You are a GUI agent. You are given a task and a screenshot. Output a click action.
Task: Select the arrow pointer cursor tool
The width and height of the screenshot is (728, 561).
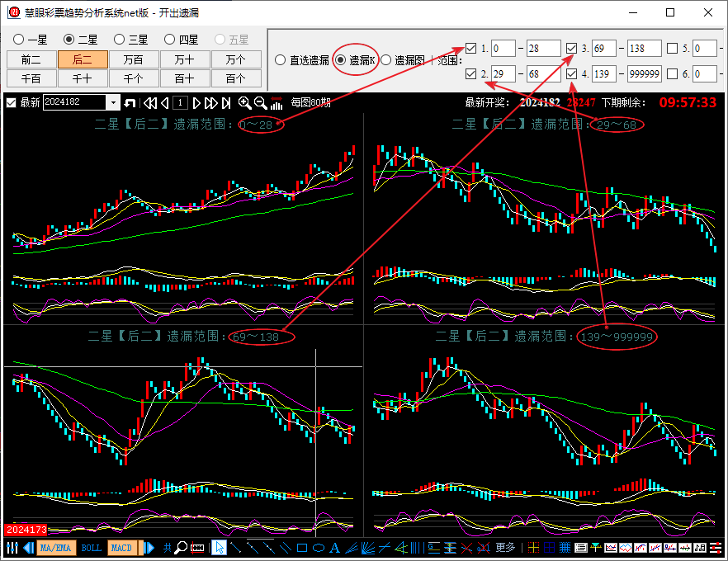click(219, 548)
